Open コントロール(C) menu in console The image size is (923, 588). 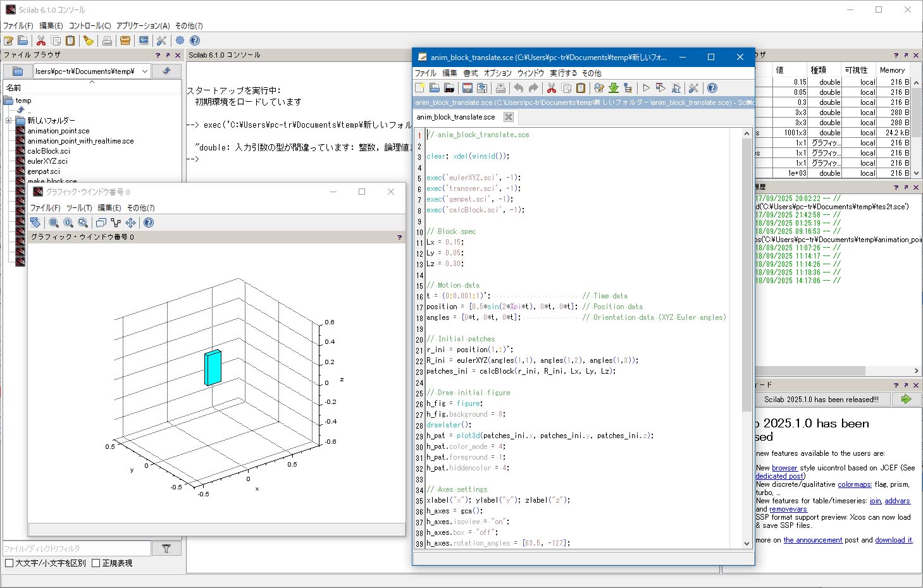[90, 26]
